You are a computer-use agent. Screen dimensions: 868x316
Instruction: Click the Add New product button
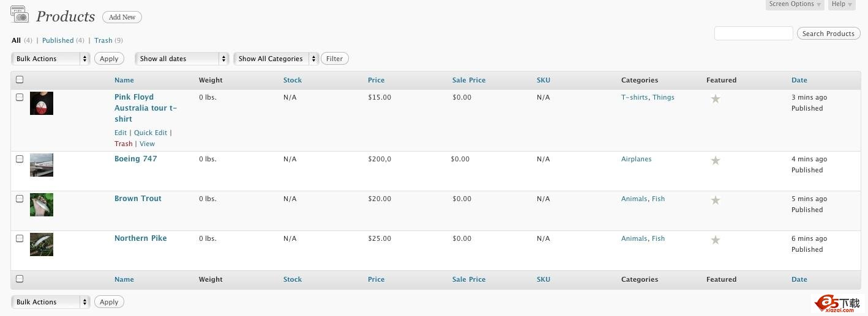coord(122,17)
